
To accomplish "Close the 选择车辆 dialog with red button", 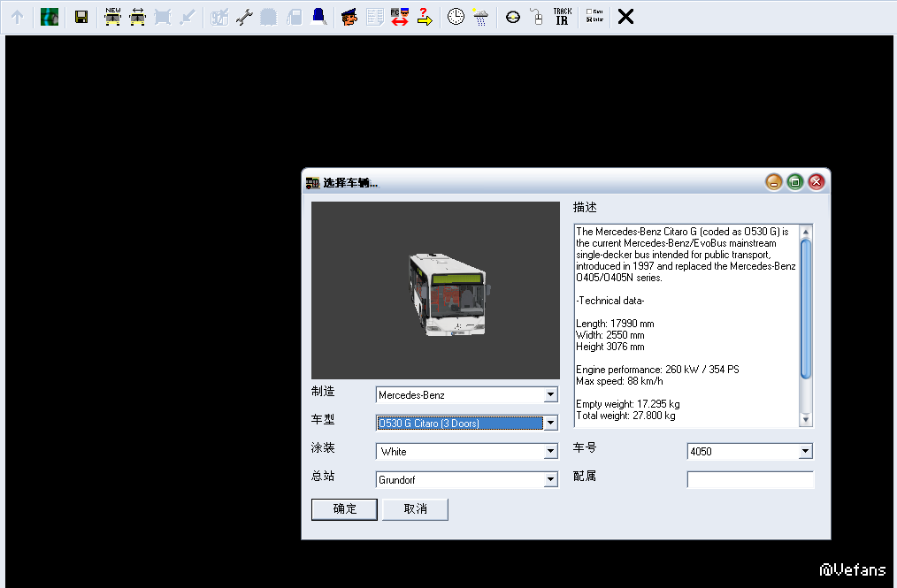I will (816, 182).
